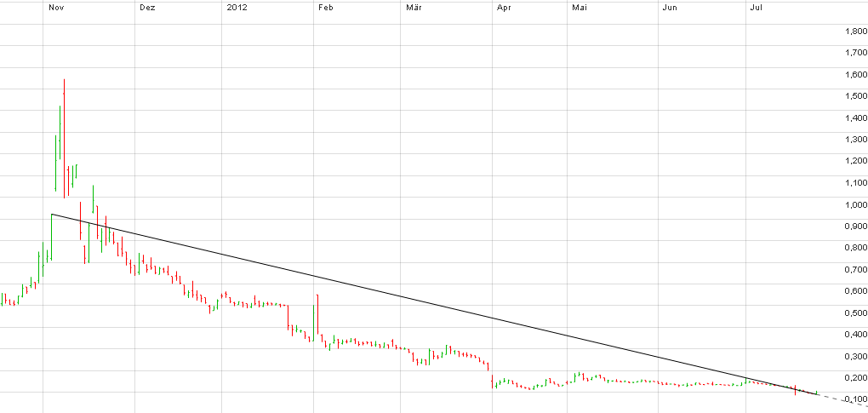The image size is (868, 413).
Task: Click the 1,700 price axis value
Action: coord(856,53)
